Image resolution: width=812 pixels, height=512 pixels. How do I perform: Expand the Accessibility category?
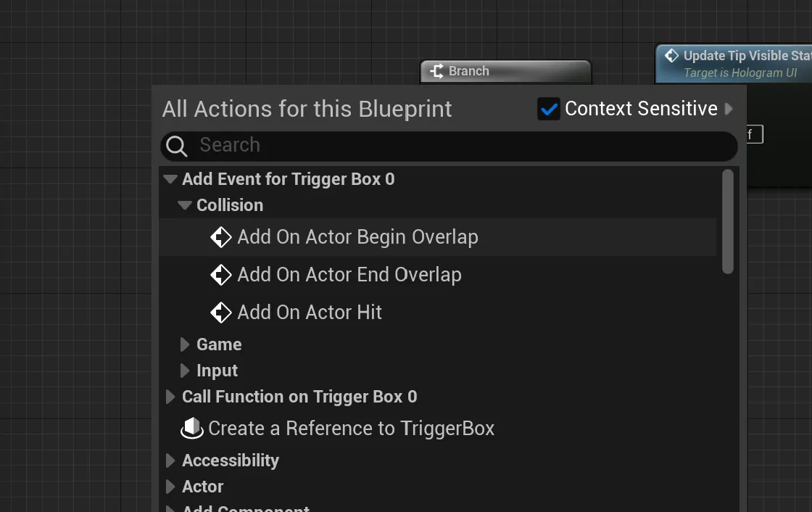[x=170, y=461]
